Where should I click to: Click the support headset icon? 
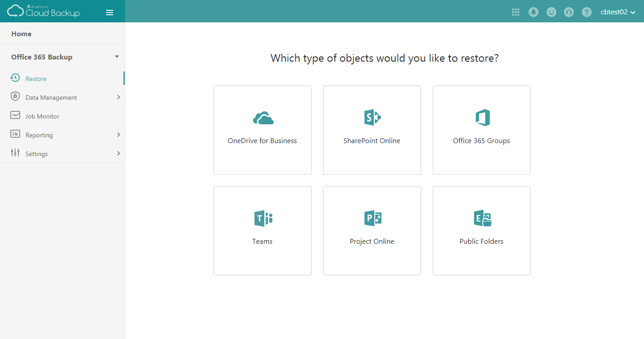tap(569, 13)
